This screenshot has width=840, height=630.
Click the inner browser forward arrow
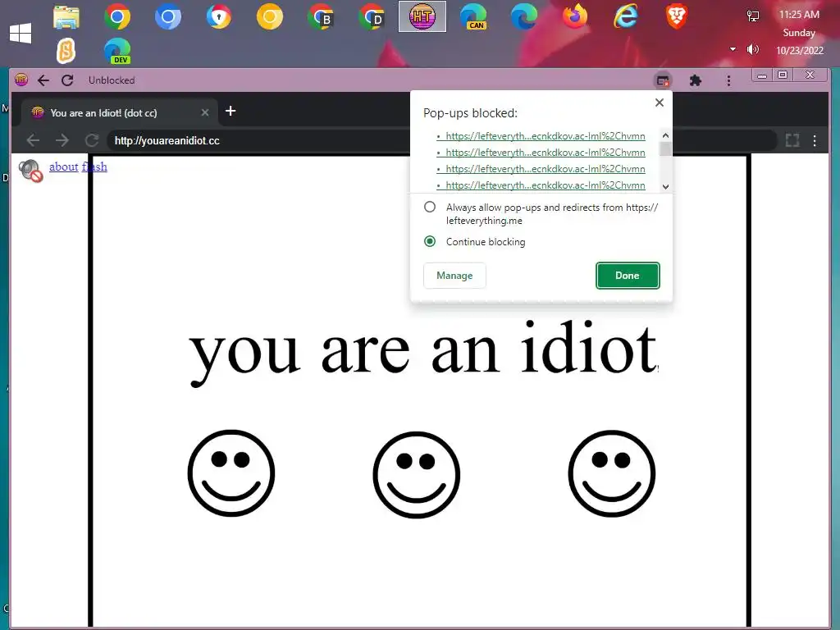[x=62, y=140]
